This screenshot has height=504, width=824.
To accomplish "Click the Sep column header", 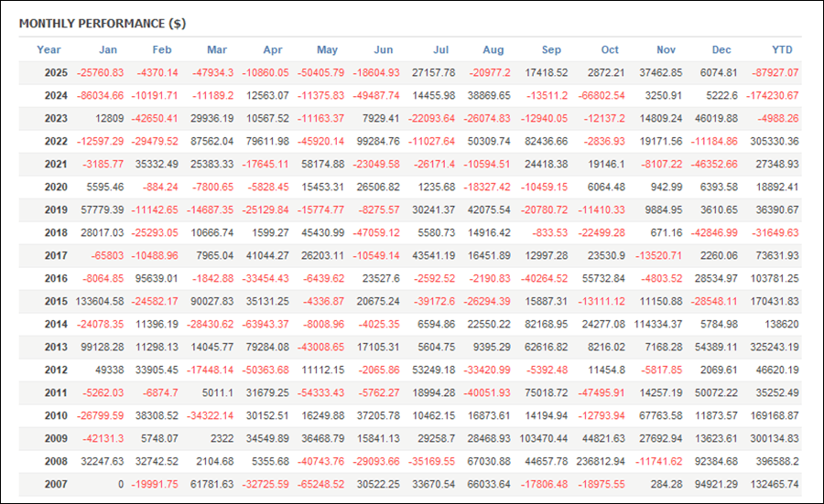I will [551, 49].
